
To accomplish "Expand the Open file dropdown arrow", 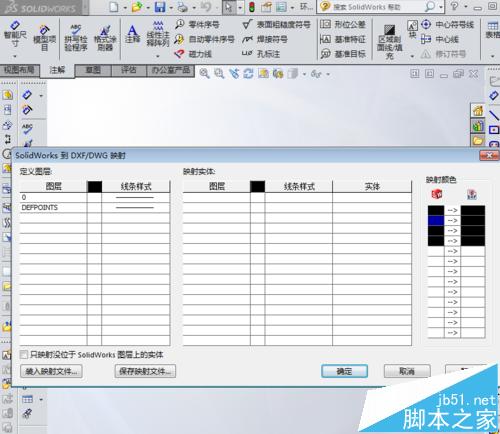I will (148, 7).
